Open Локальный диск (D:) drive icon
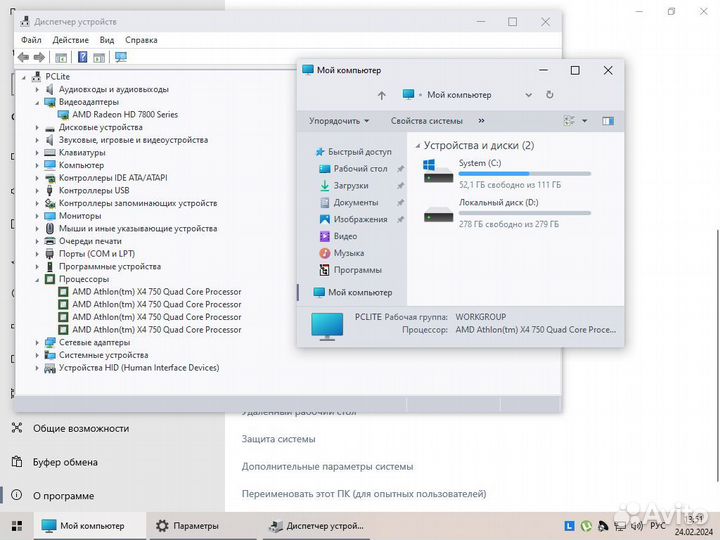Image resolution: width=720 pixels, height=540 pixels. click(x=438, y=212)
